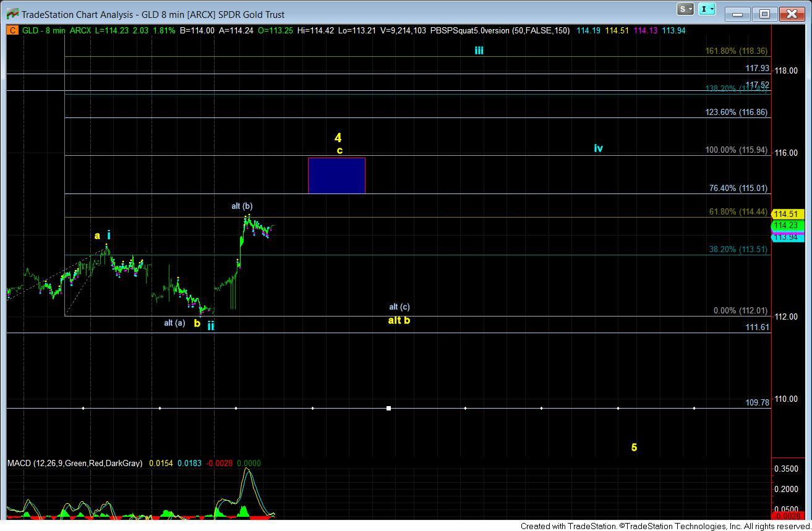The image size is (812, 531).
Task: Select the cyan 'iv' wave label
Action: (598, 148)
